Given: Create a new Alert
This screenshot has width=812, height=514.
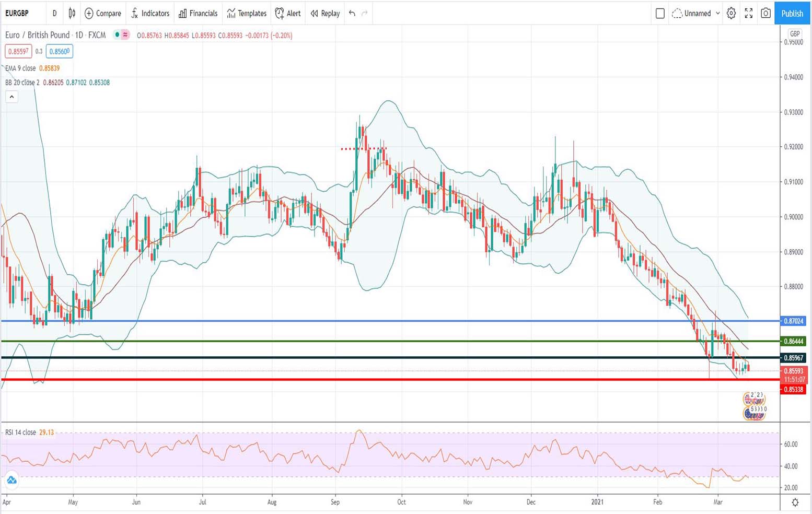Looking at the screenshot, I should [287, 14].
